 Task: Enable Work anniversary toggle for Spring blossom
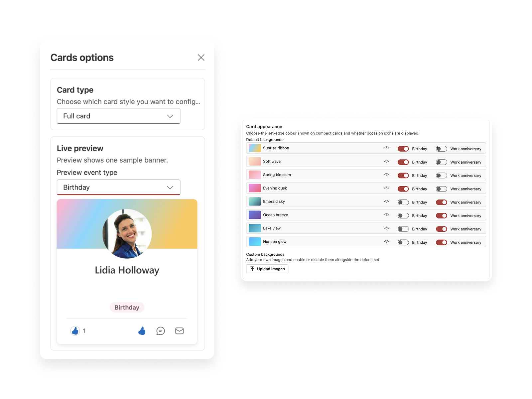(x=442, y=176)
